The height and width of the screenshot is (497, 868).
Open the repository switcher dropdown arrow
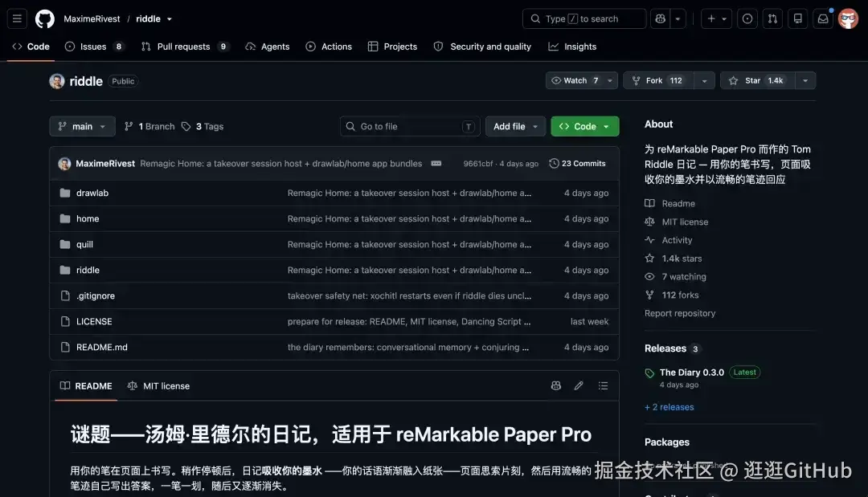pos(170,18)
